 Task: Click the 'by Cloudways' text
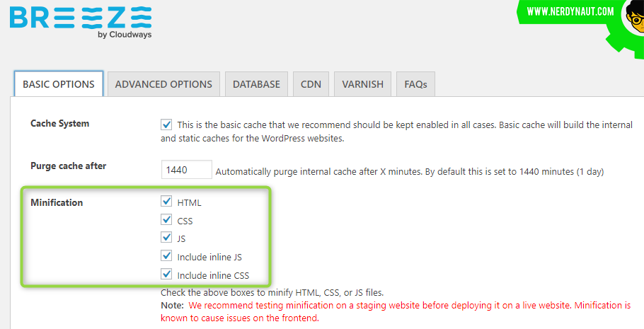(x=125, y=35)
